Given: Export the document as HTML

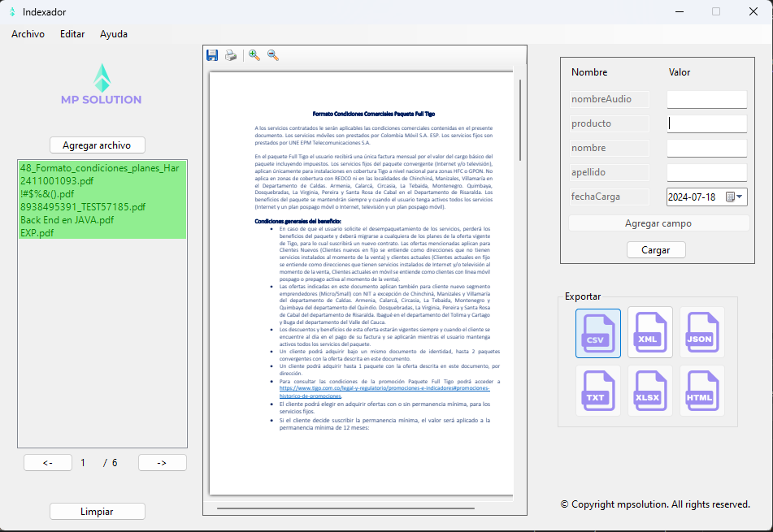Looking at the screenshot, I should point(702,390).
